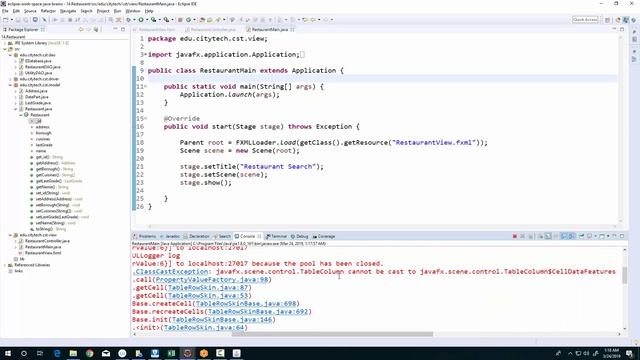The height and width of the screenshot is (360, 640).
Task: Open the TableRowSkinBase.java:698 stack link
Action: [246, 304]
